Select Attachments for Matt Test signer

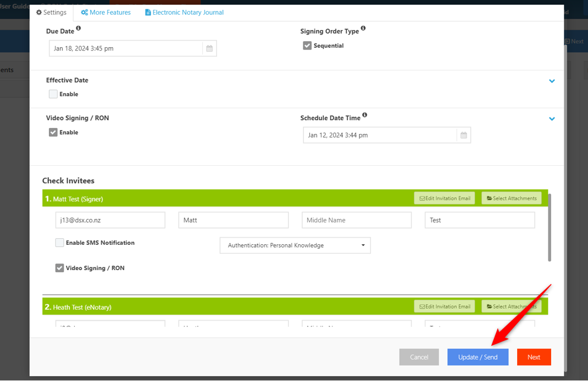pos(512,198)
